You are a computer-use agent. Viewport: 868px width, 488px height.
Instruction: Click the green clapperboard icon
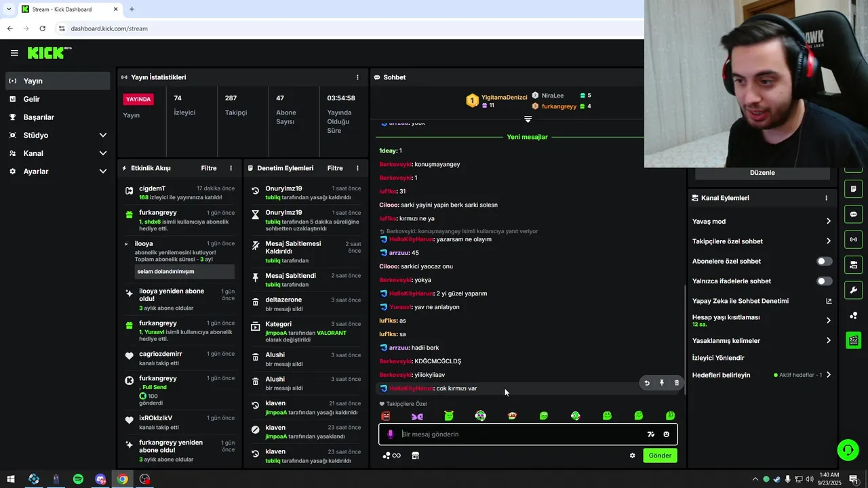[x=853, y=340]
